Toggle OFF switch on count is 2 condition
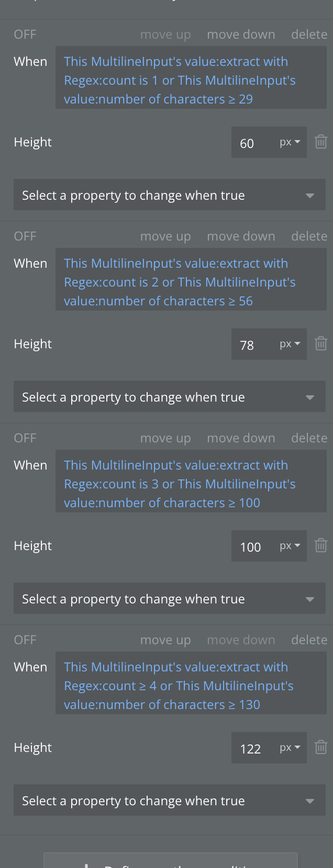The width and height of the screenshot is (333, 868). pyautogui.click(x=25, y=236)
